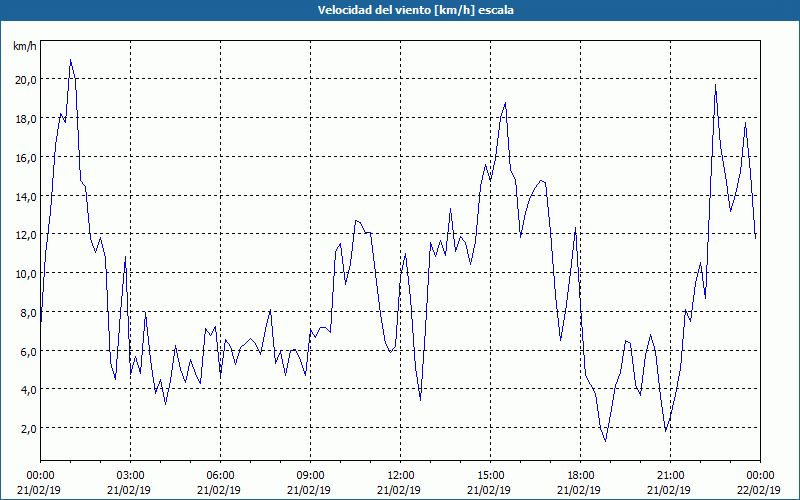This screenshot has width=800, height=500.
Task: Click the lowest wind dip after 18:00
Action: [606, 441]
